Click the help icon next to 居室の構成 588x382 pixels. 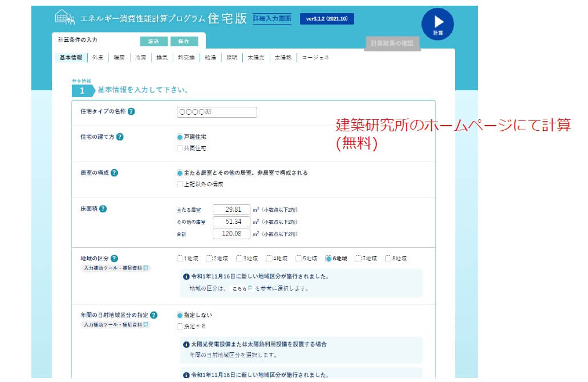(115, 172)
